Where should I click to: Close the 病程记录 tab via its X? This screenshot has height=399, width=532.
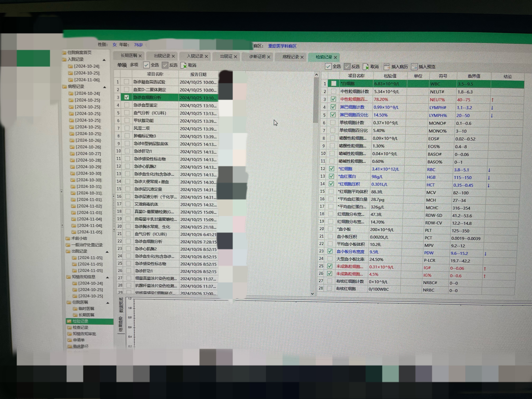click(x=302, y=57)
